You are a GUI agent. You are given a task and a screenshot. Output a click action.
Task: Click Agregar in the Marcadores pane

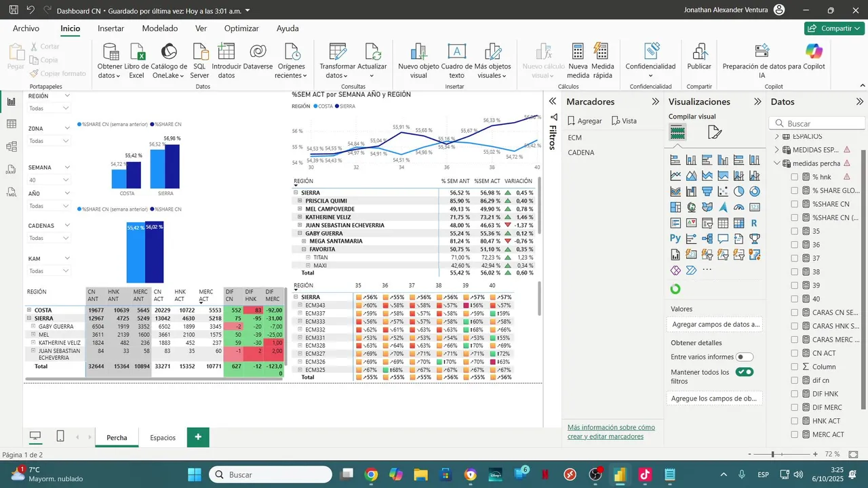[x=585, y=121]
